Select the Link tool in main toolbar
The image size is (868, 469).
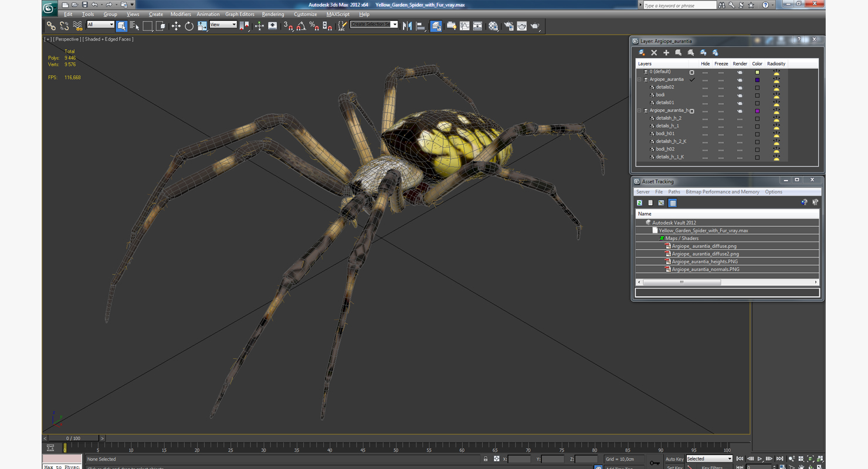(51, 26)
